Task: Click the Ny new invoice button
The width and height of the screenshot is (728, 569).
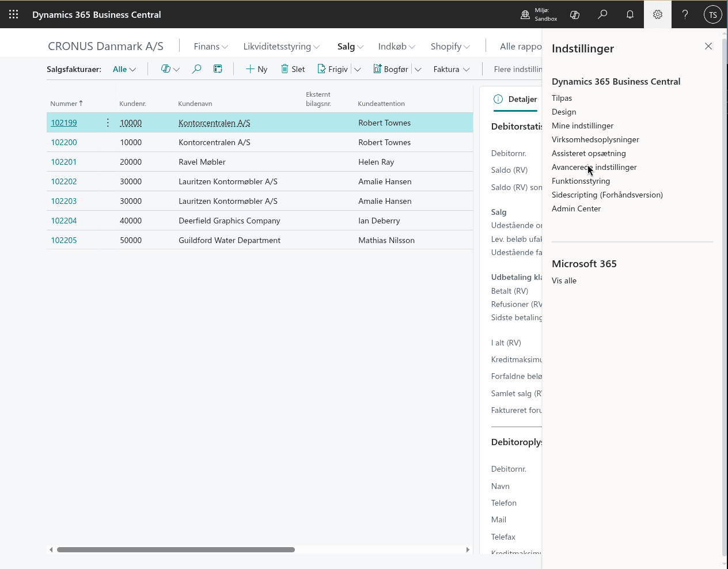Action: 256,69
